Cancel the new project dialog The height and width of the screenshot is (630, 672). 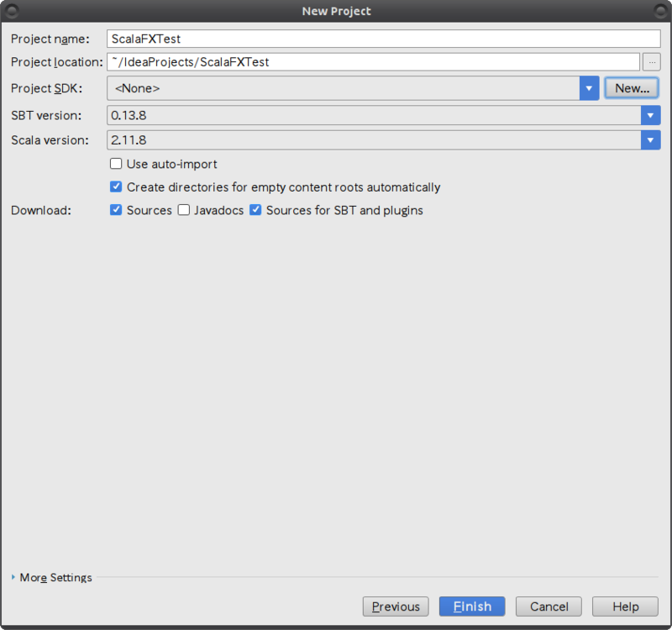point(548,606)
